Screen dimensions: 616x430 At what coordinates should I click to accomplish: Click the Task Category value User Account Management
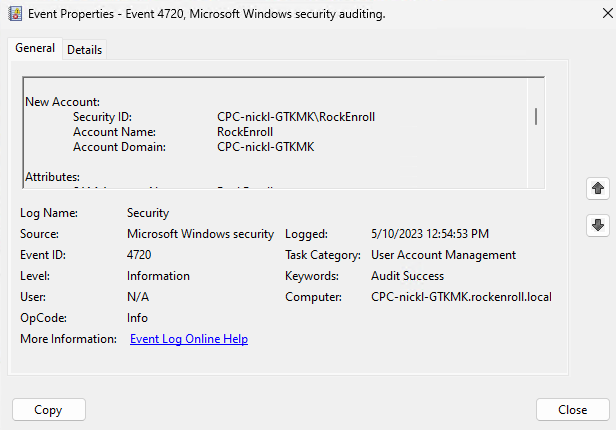point(443,255)
